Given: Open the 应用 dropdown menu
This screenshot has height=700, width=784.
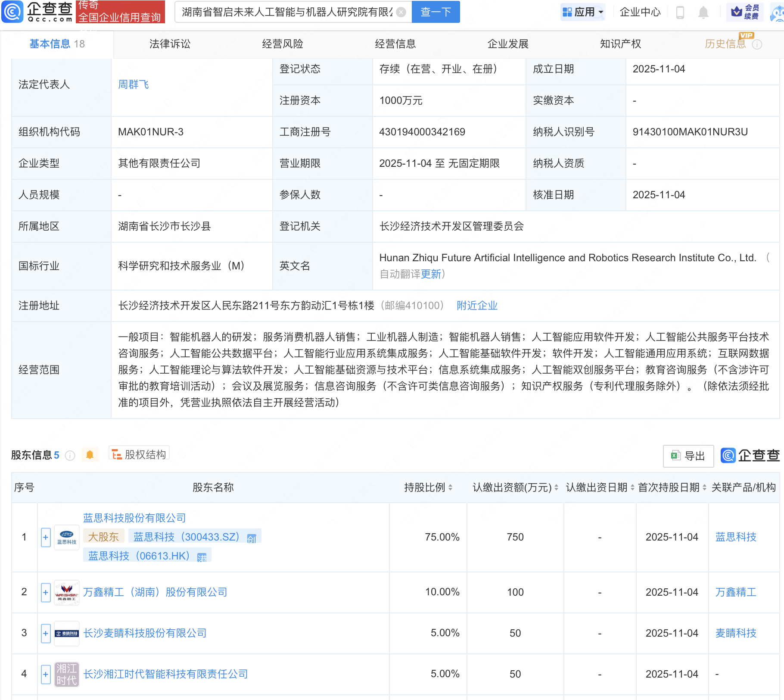Looking at the screenshot, I should (x=583, y=12).
